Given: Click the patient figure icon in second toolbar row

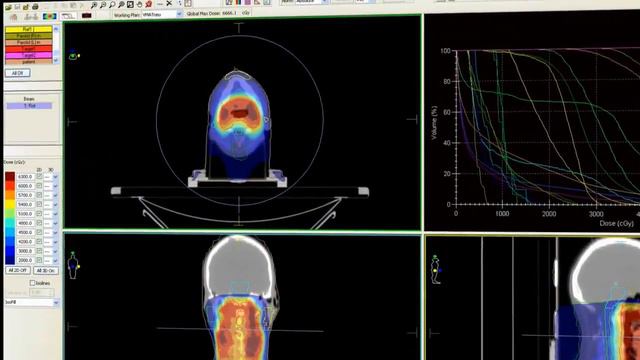Looking at the screenshot, I should point(13,17).
